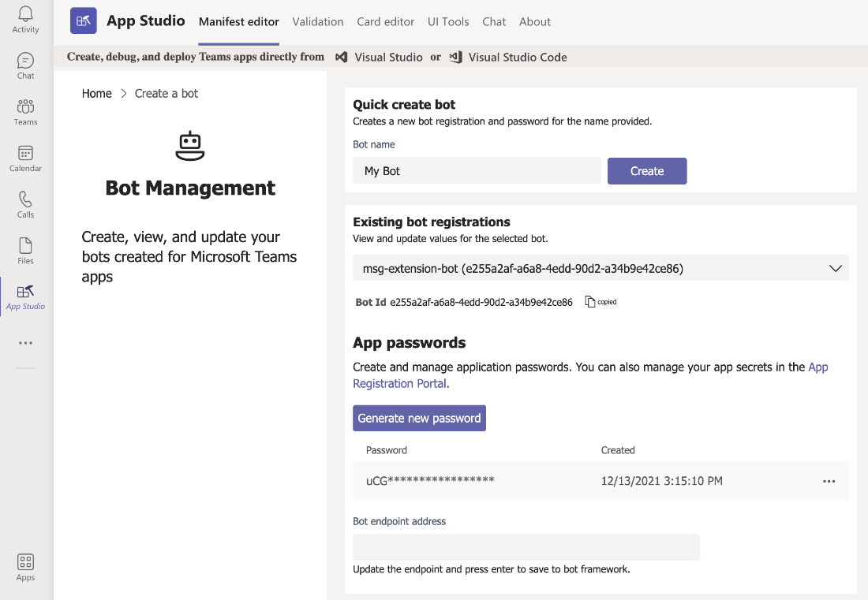Click the Visual Studio icon

click(342, 57)
